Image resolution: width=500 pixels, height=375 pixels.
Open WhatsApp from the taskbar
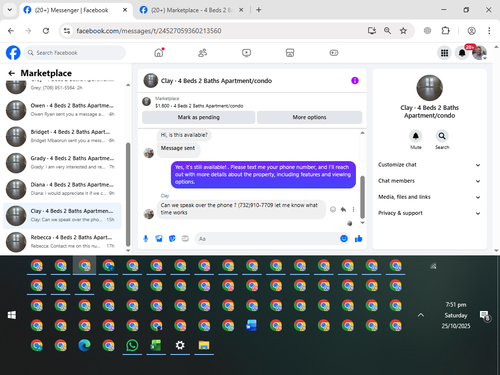click(x=132, y=345)
